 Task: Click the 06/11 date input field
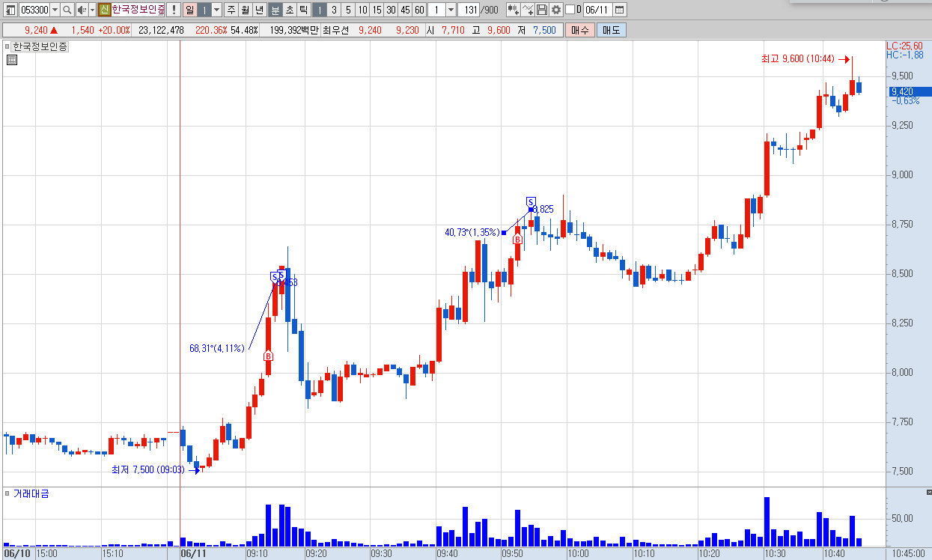coord(597,10)
